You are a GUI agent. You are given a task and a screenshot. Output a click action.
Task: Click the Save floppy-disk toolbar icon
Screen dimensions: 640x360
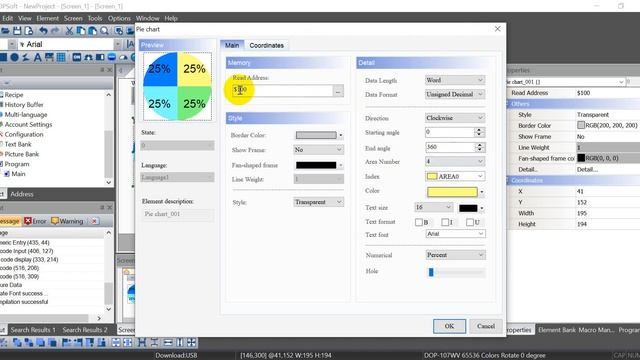pos(17,31)
